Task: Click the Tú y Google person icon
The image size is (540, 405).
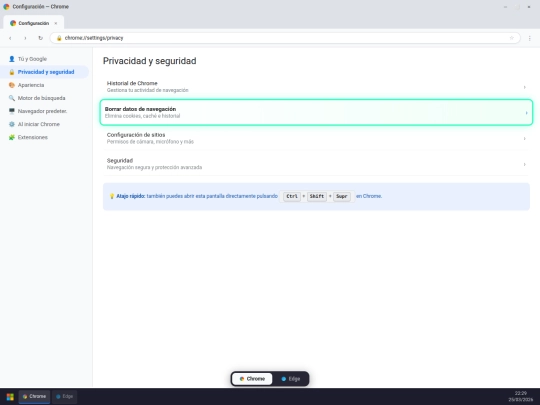Action: pyautogui.click(x=12, y=59)
